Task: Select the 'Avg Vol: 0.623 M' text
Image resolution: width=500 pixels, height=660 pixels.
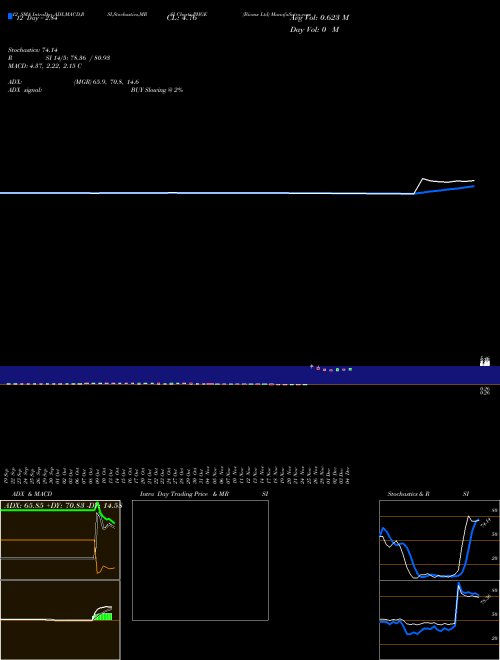Action: 319,18
